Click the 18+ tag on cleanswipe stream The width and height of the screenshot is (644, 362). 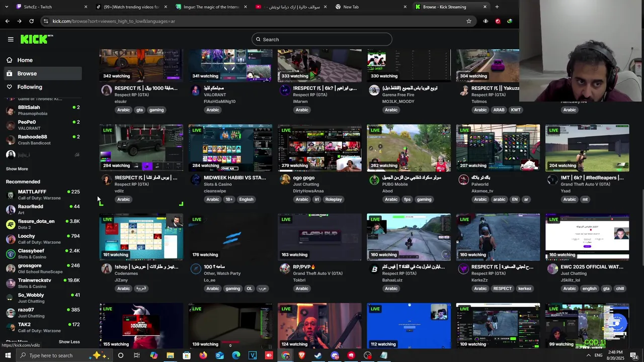(x=229, y=199)
